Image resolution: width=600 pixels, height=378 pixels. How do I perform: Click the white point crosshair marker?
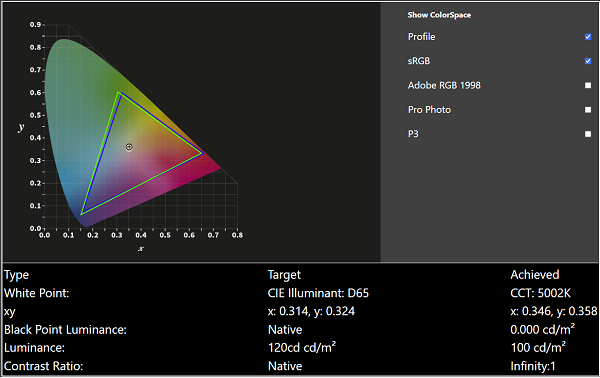tap(129, 147)
